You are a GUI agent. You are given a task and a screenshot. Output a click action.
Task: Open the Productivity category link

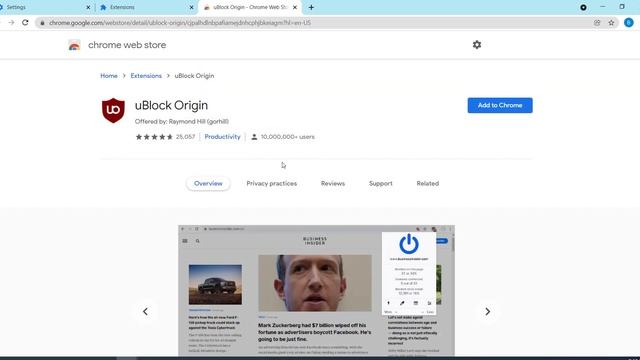click(222, 137)
